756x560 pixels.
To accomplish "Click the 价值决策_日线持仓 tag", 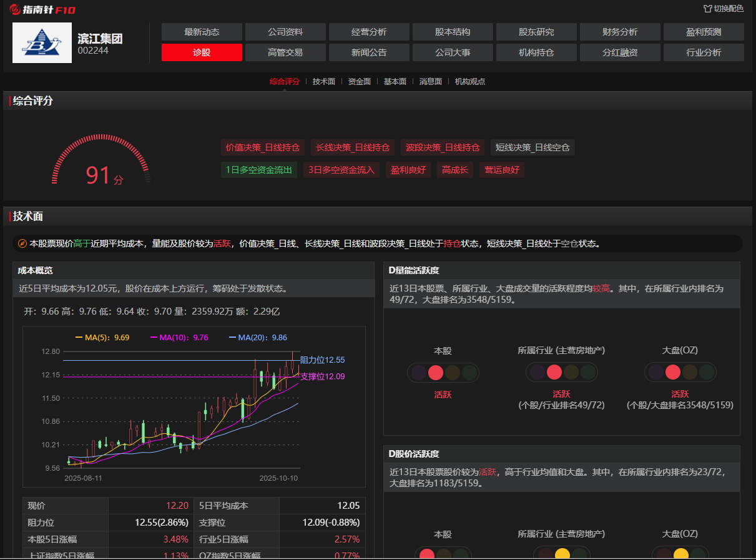I will (x=263, y=147).
